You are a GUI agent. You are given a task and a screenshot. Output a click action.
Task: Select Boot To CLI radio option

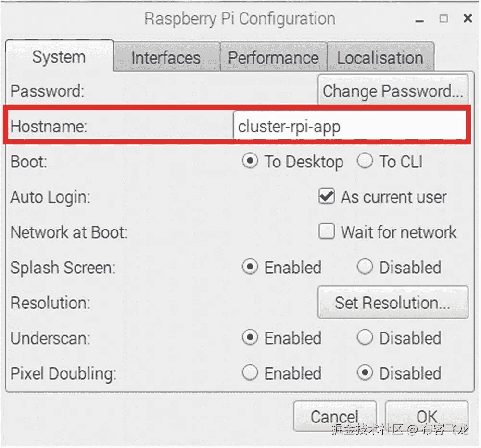click(x=365, y=162)
